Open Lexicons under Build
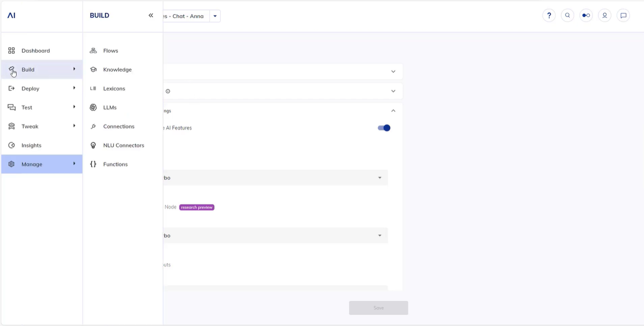The width and height of the screenshot is (644, 326). click(123, 88)
